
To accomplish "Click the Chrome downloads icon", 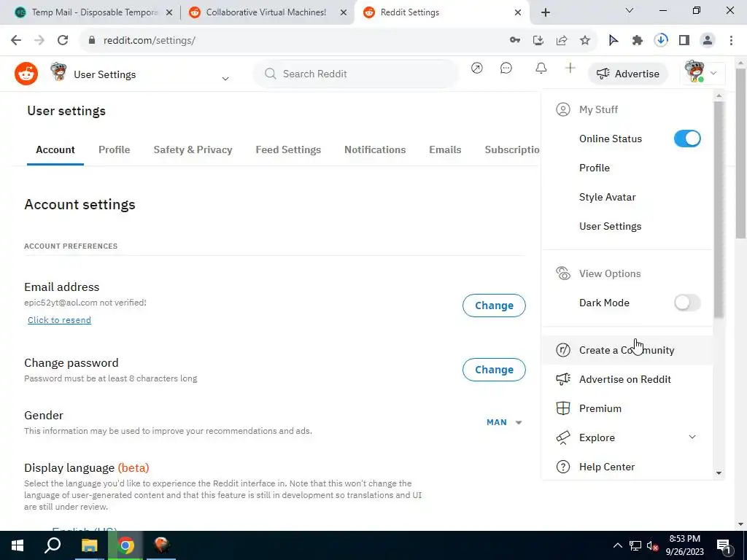I will (661, 40).
